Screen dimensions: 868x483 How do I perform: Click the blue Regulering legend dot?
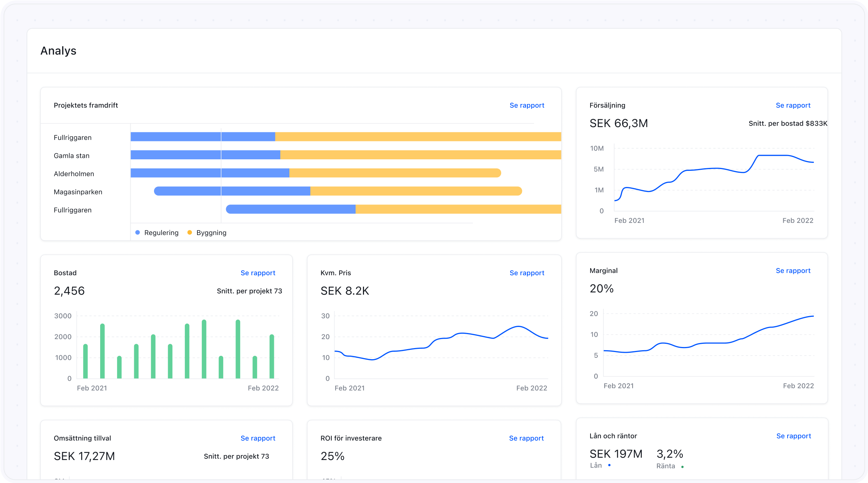pos(137,233)
